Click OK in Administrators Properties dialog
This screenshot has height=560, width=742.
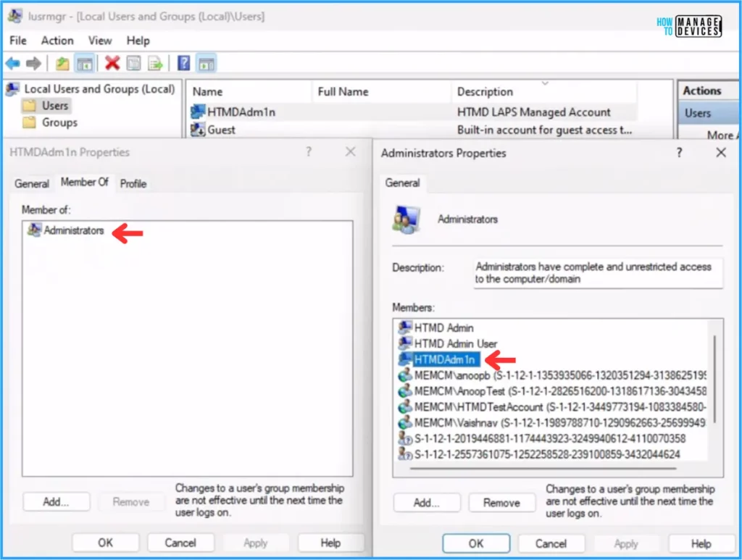pyautogui.click(x=476, y=543)
